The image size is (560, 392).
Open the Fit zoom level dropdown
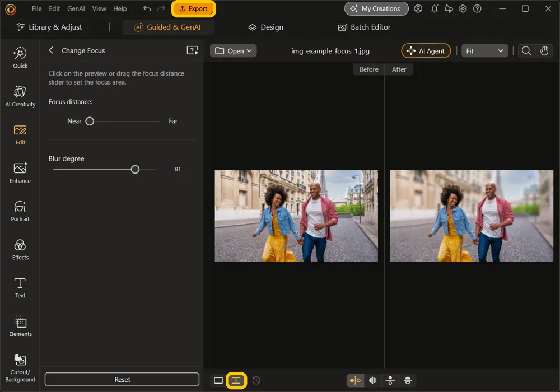pyautogui.click(x=484, y=51)
